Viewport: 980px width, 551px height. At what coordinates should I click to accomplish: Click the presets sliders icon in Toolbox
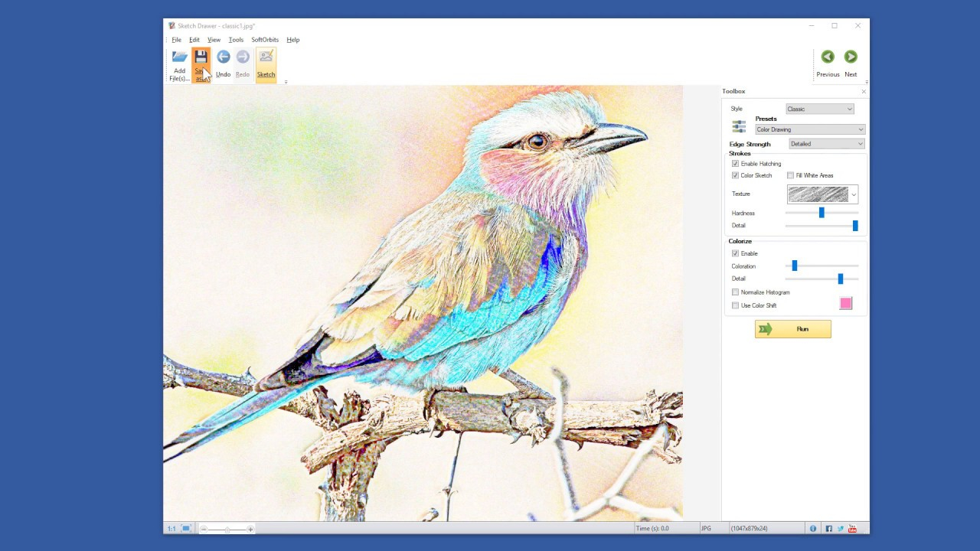[738, 125]
